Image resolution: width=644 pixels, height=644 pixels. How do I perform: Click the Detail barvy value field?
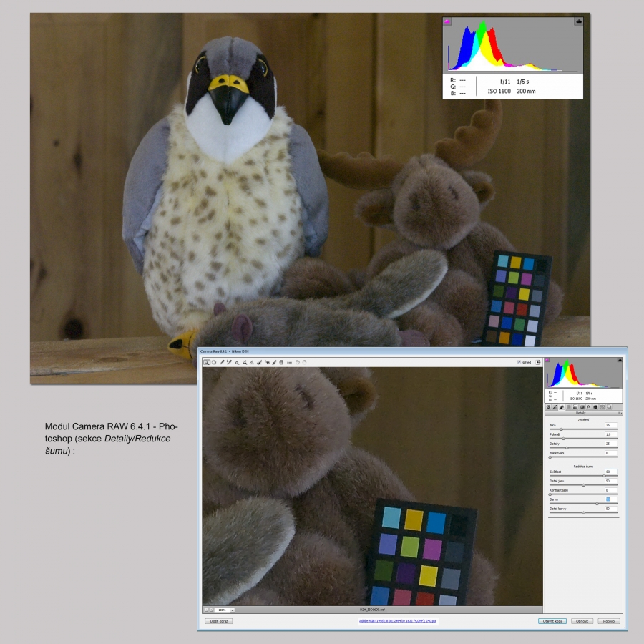click(611, 509)
